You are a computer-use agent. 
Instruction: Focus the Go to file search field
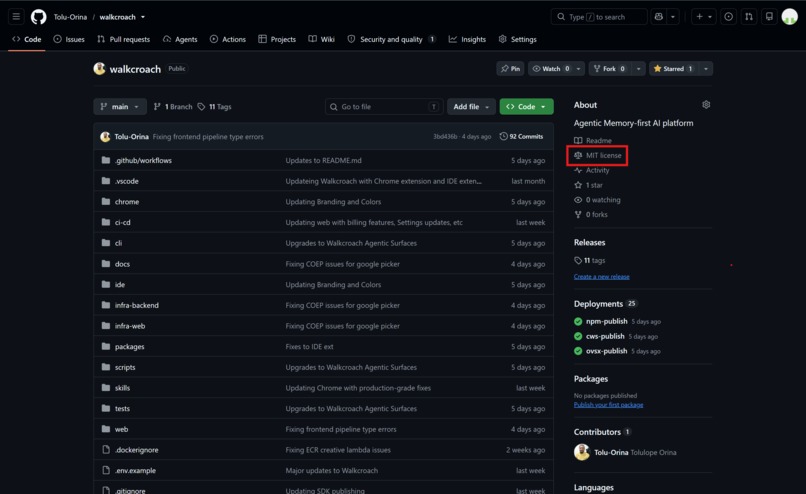(x=384, y=106)
